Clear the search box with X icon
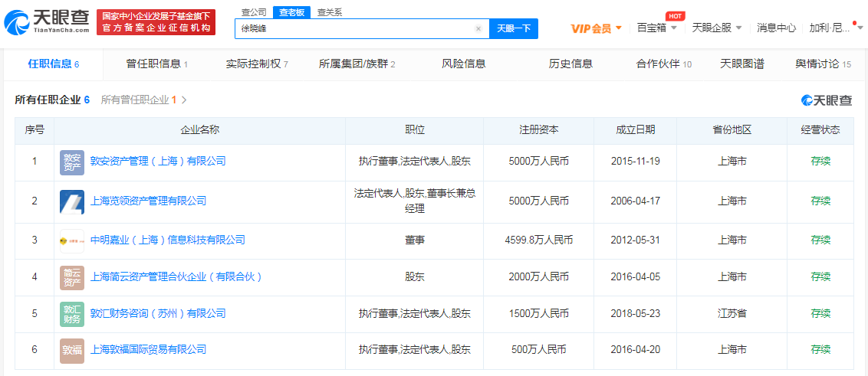868x376 pixels. pyautogui.click(x=478, y=29)
